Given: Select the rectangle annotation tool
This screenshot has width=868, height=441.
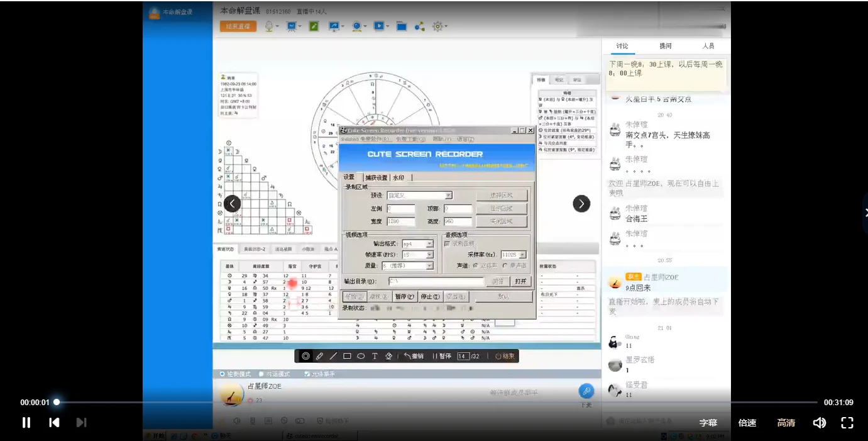Looking at the screenshot, I should click(347, 356).
